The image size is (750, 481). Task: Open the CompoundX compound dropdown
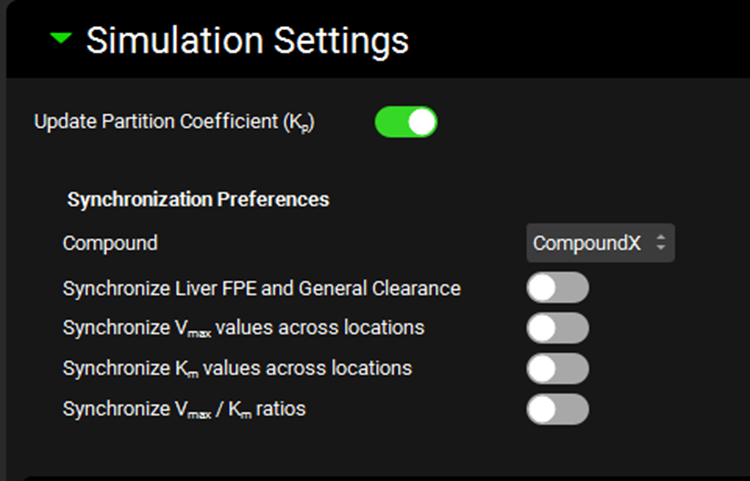point(599,243)
